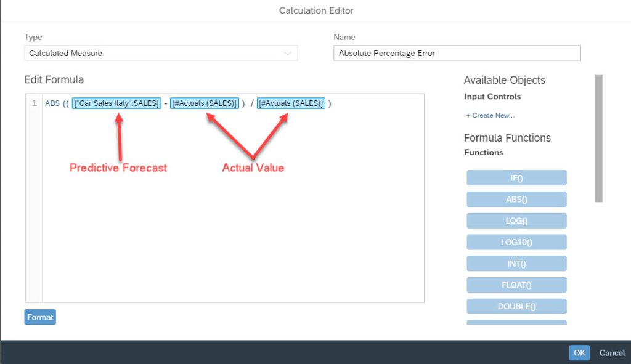
Task: Insert the ABS() function
Action: point(517,199)
